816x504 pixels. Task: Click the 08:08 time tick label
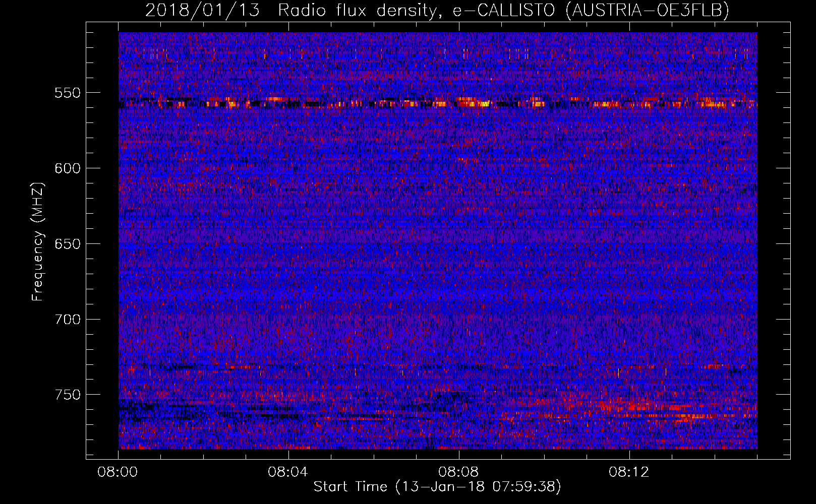(458, 472)
